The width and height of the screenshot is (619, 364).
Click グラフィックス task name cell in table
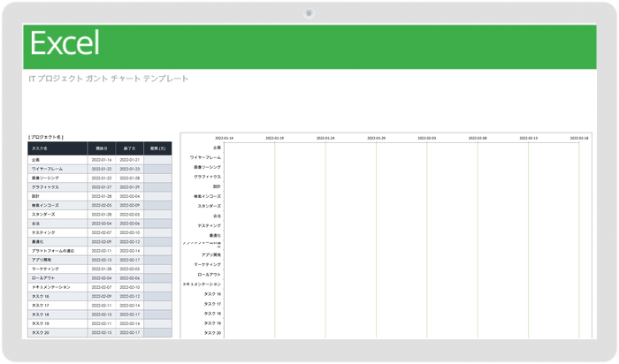[x=57, y=187]
